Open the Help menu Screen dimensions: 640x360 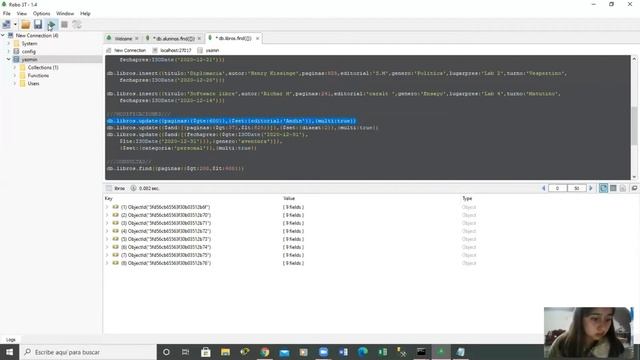coord(85,13)
